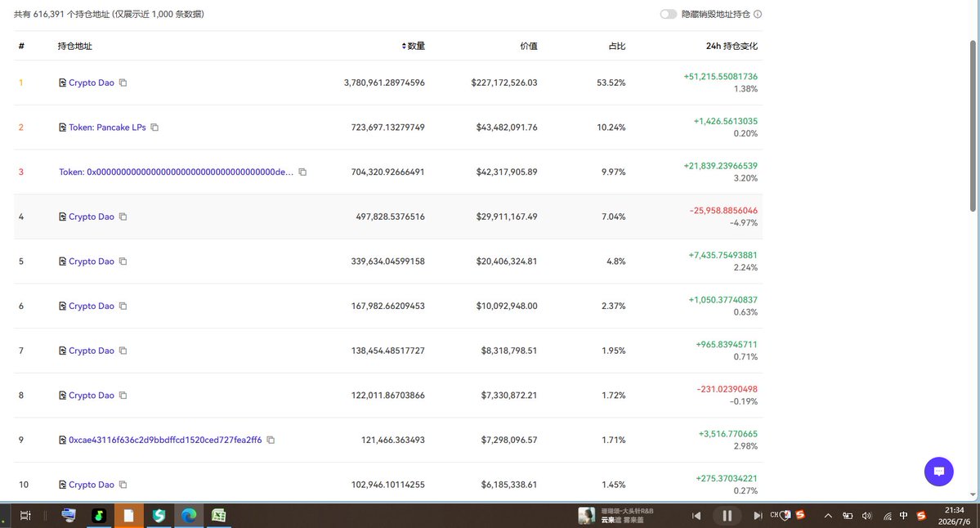This screenshot has height=528, width=980.
Task: Click the change +21,839.23966539
Action: [x=721, y=166]
